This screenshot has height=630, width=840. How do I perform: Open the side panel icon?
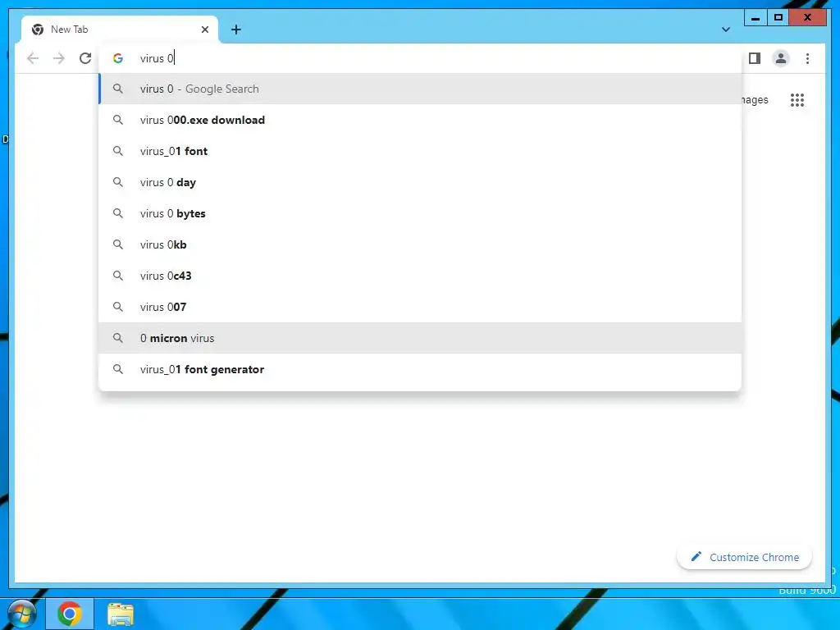pyautogui.click(x=755, y=58)
